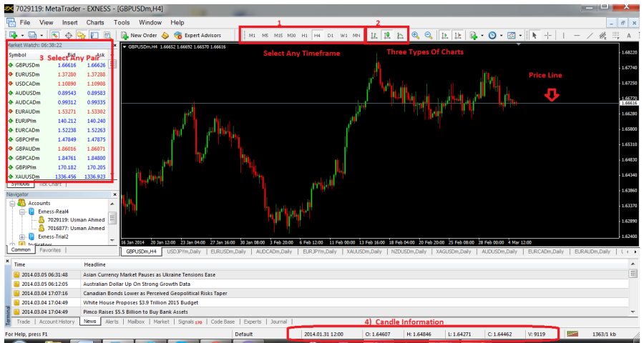The height and width of the screenshot is (343, 644).
Task: Select the Line Chart type icon
Action: pyautogui.click(x=400, y=36)
